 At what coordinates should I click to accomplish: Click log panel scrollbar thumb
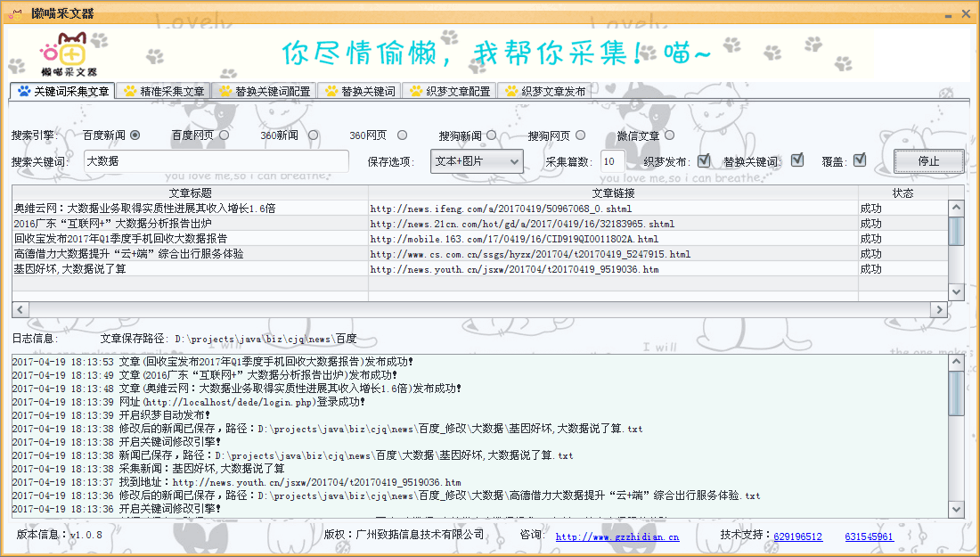pyautogui.click(x=956, y=394)
